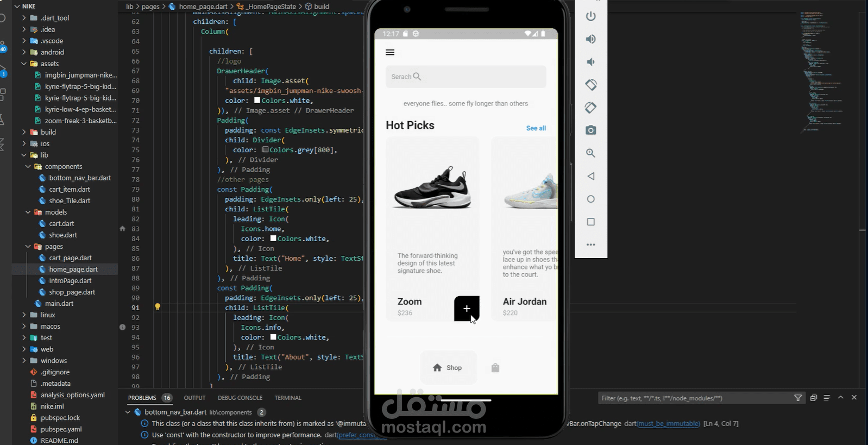The width and height of the screenshot is (868, 445).
Task: Raise volume with emulator speaker-up icon
Action: pos(590,39)
